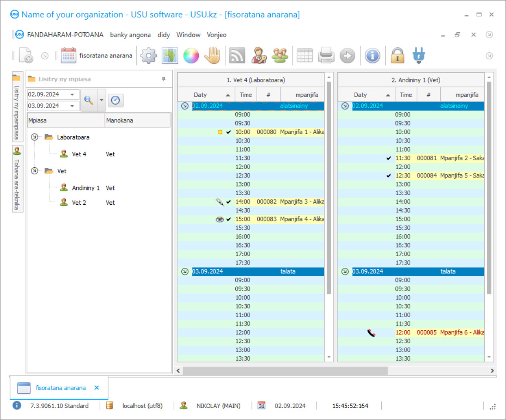Open the FANDAHARAM-POTOANA menu
This screenshot has height=420, width=506.
point(65,34)
